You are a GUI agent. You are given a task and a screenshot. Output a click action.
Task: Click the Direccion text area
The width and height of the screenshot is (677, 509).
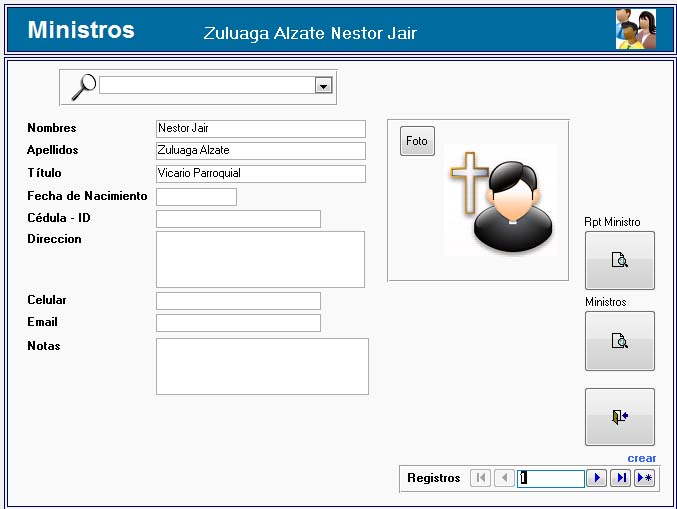coord(260,259)
